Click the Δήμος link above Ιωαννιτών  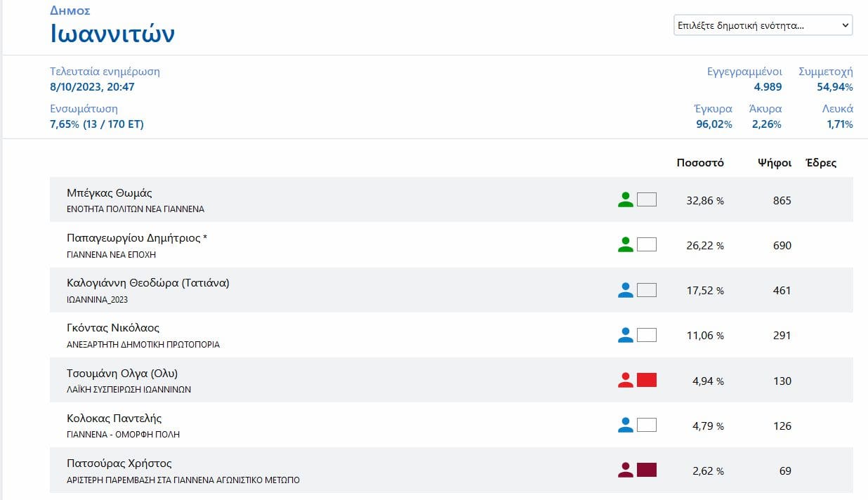pos(70,11)
